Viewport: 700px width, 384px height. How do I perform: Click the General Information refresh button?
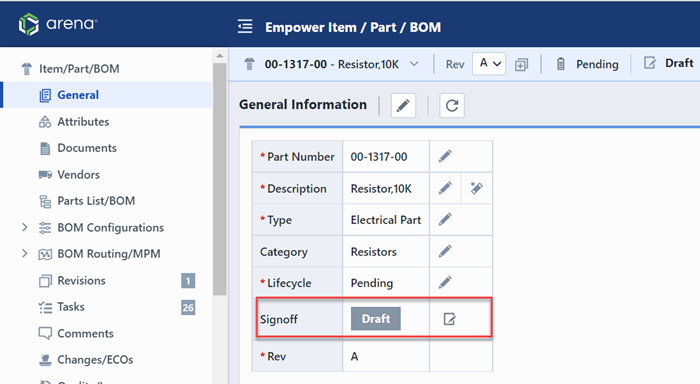pyautogui.click(x=452, y=105)
